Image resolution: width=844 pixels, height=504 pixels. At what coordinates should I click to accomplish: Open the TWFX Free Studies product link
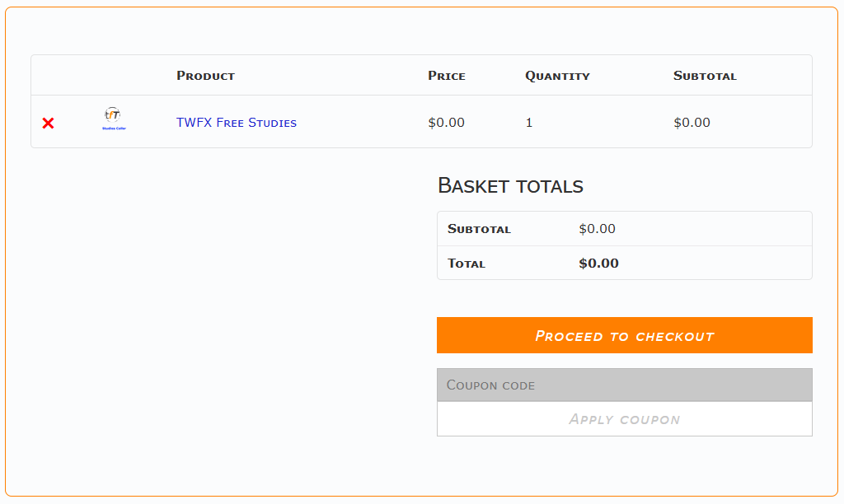[236, 123]
